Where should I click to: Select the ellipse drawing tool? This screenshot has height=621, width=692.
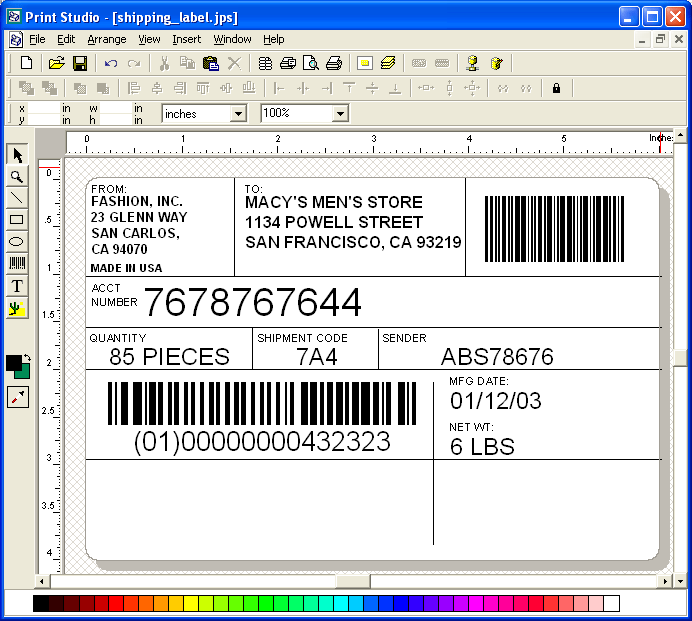pyautogui.click(x=17, y=241)
